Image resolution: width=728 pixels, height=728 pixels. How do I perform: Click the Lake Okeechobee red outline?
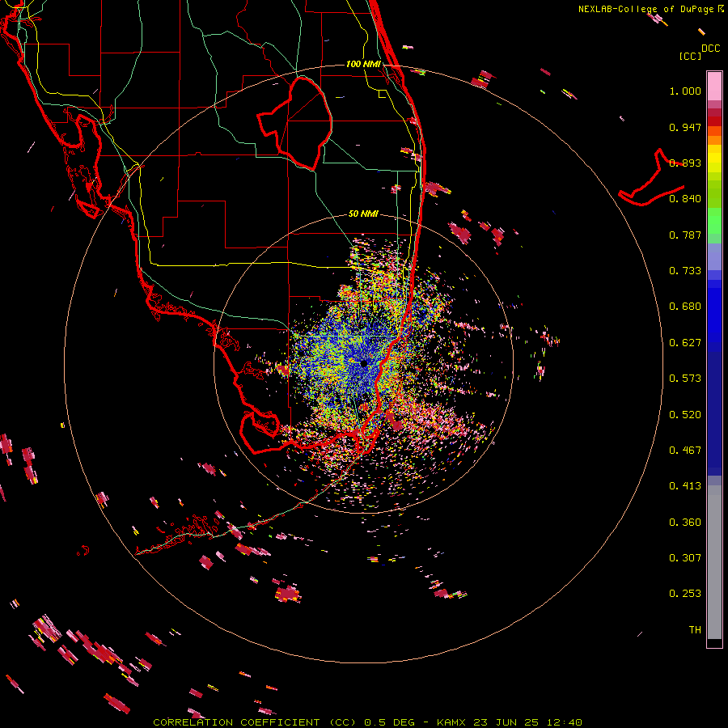click(296, 124)
